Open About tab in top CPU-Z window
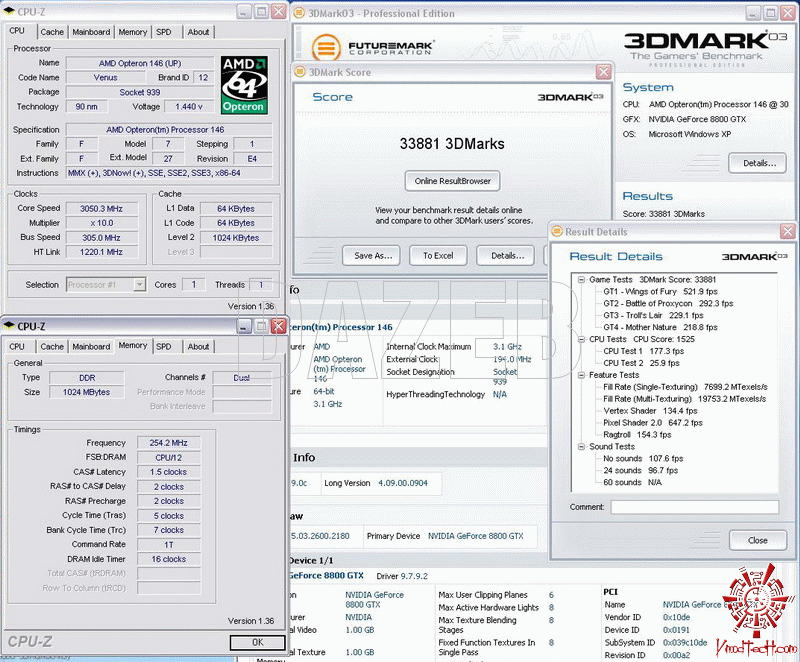 198,32
